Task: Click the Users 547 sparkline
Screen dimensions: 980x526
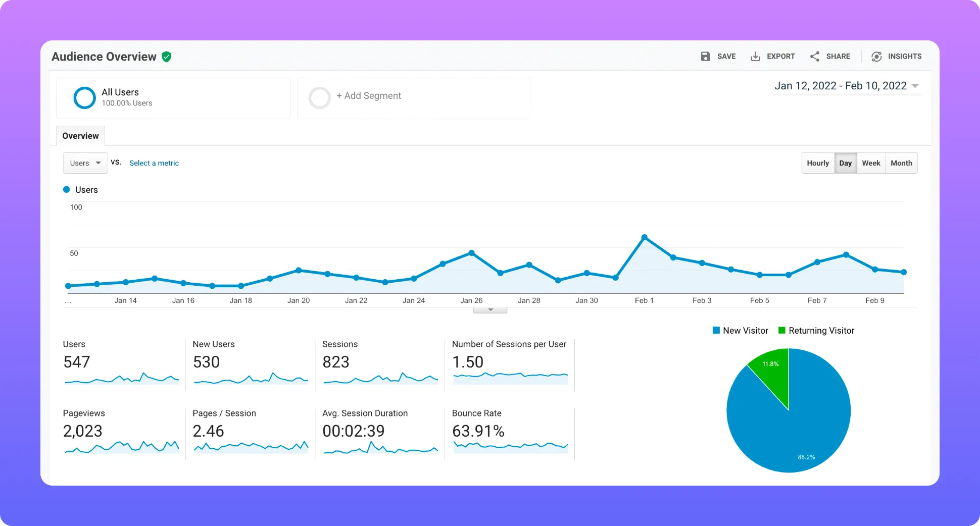Action: [122, 378]
